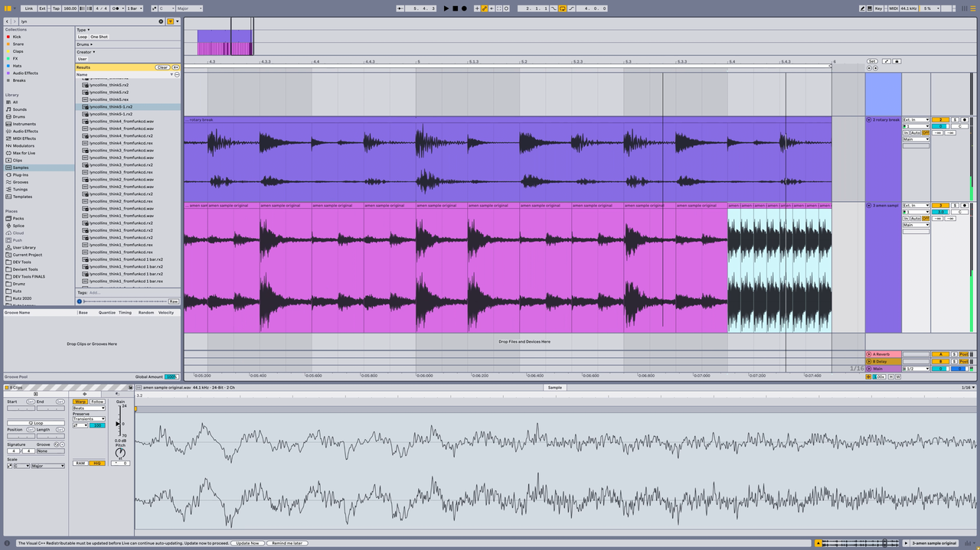Select the One Shot type filter
Viewport: 980px width, 550px height.
click(x=100, y=37)
